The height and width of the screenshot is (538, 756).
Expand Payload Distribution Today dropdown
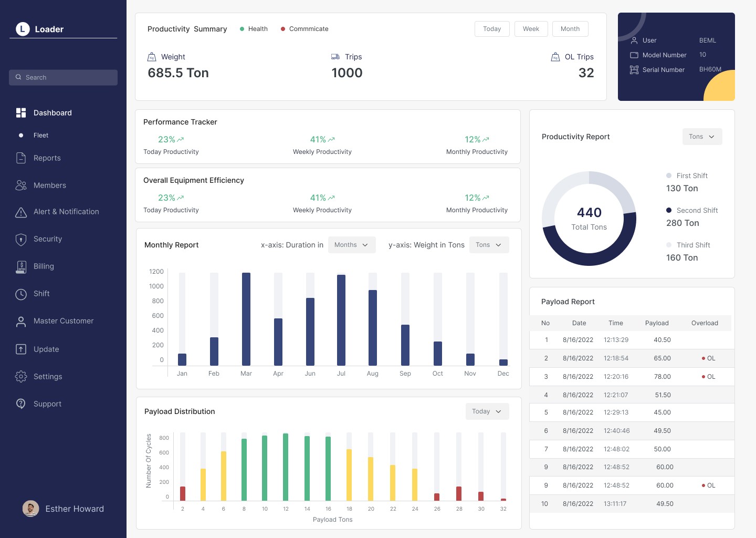487,411
